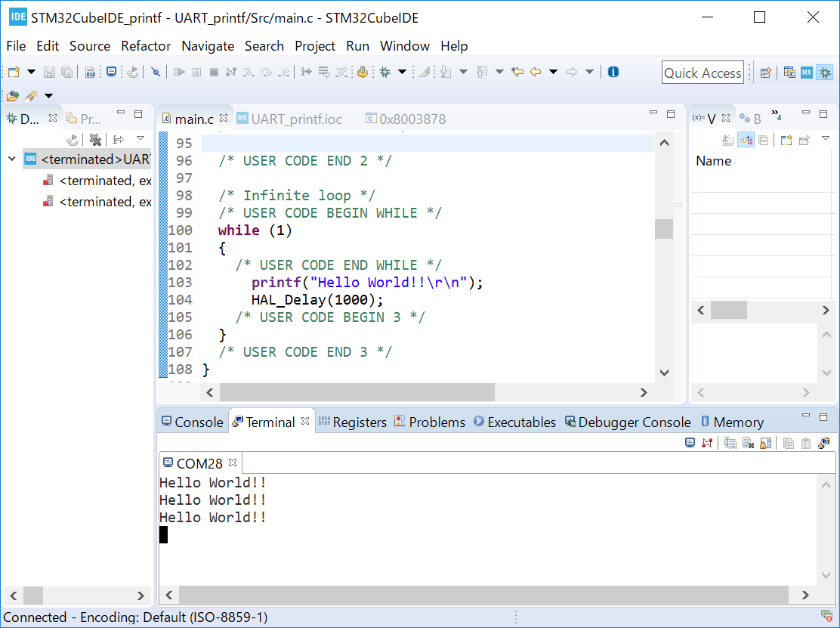Open a terminal with the toolbar monitor icon
Viewport: 840px width, 628px height.
tap(112, 72)
